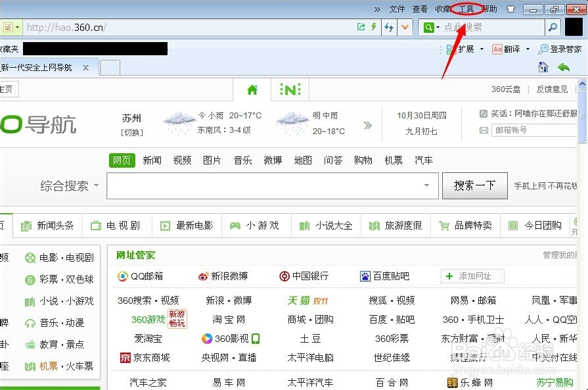588x390 pixels.
Task: Switch to the iN: tab
Action: (x=290, y=89)
